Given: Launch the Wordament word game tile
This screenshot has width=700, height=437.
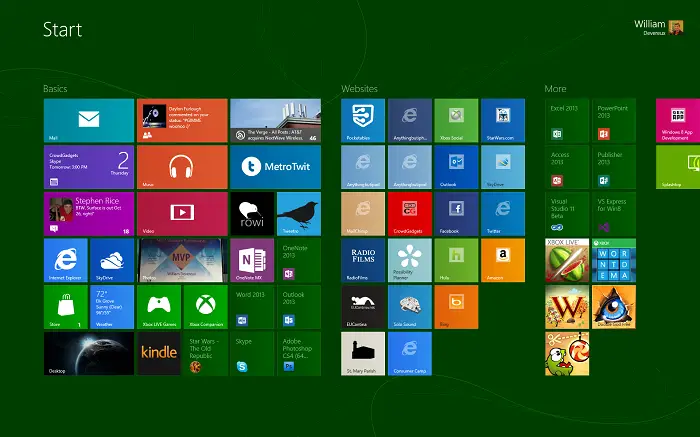Looking at the screenshot, I should coord(614,260).
